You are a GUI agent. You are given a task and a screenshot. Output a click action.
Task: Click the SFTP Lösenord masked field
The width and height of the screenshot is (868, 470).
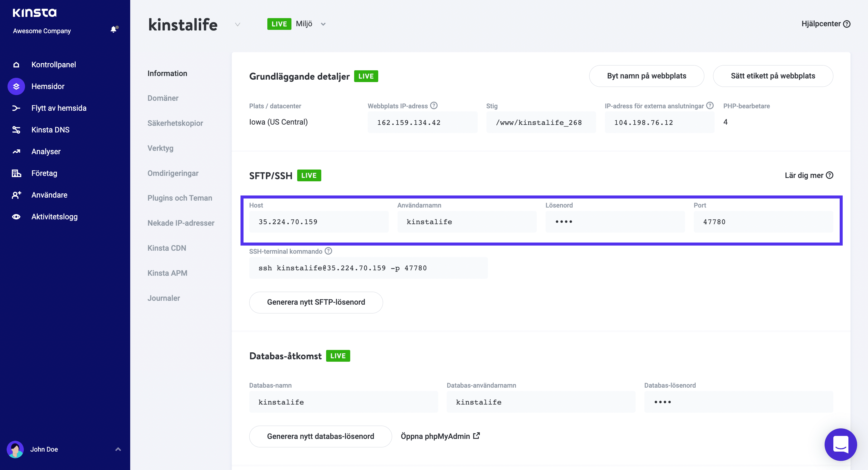coord(615,222)
